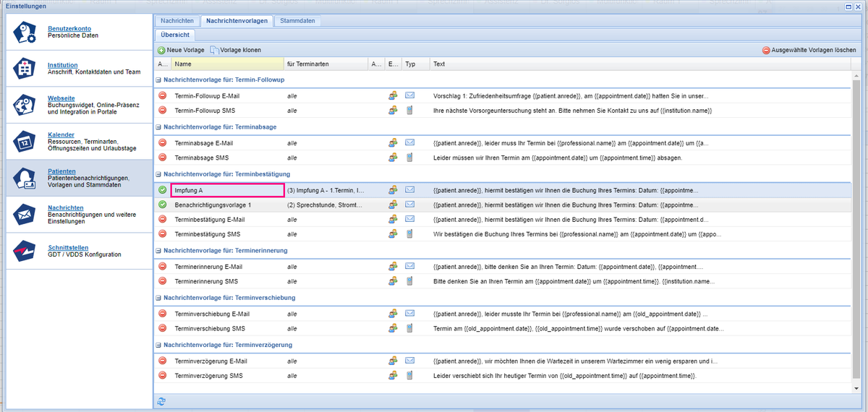Open the Nachrichten tab
The width and height of the screenshot is (868, 412).
[x=176, y=21]
